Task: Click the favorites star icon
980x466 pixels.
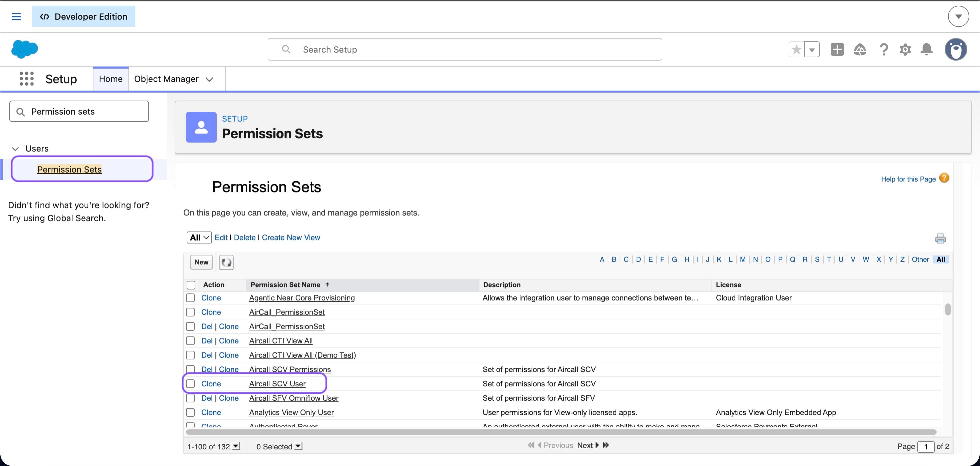Action: pos(796,49)
